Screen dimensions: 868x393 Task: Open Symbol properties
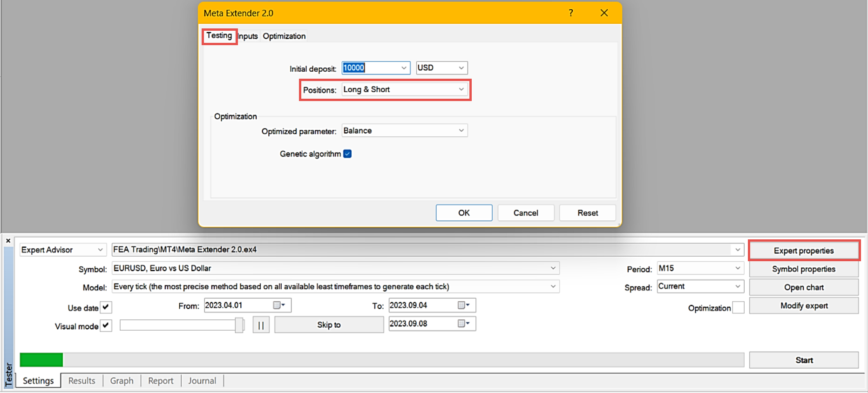(x=804, y=269)
